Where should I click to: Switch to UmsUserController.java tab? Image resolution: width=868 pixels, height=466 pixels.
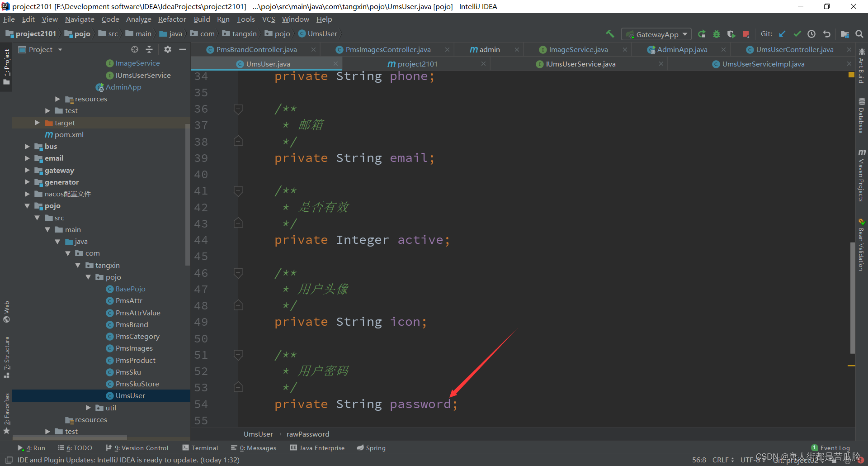point(795,50)
